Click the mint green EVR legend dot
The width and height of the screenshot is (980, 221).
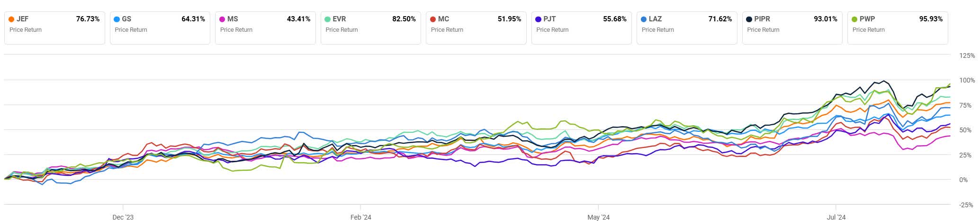[328, 19]
